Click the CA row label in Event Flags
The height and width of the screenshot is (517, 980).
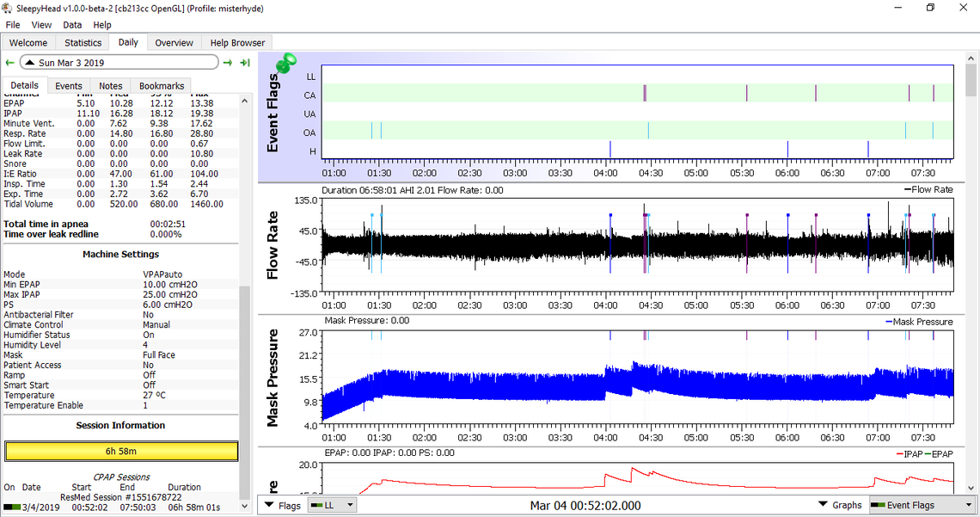point(310,95)
